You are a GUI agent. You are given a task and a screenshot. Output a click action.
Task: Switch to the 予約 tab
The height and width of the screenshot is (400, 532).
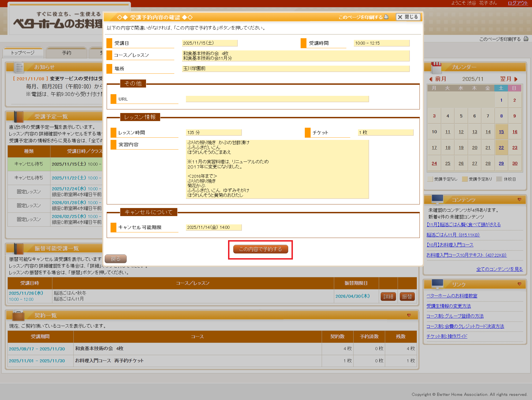click(66, 53)
